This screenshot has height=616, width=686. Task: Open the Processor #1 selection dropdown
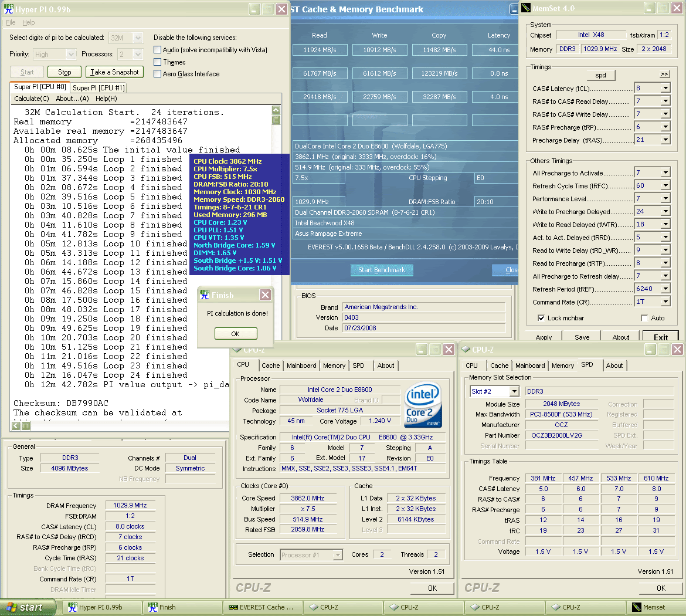click(337, 555)
